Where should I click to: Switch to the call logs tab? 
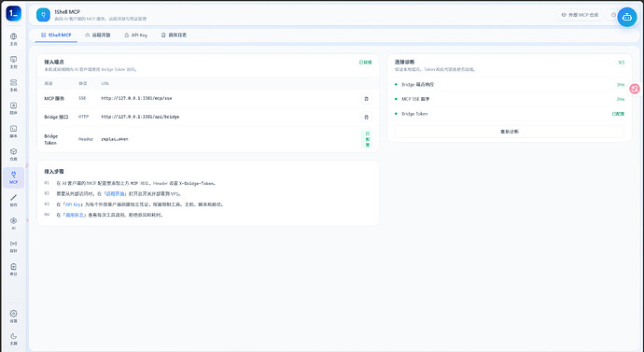(174, 35)
